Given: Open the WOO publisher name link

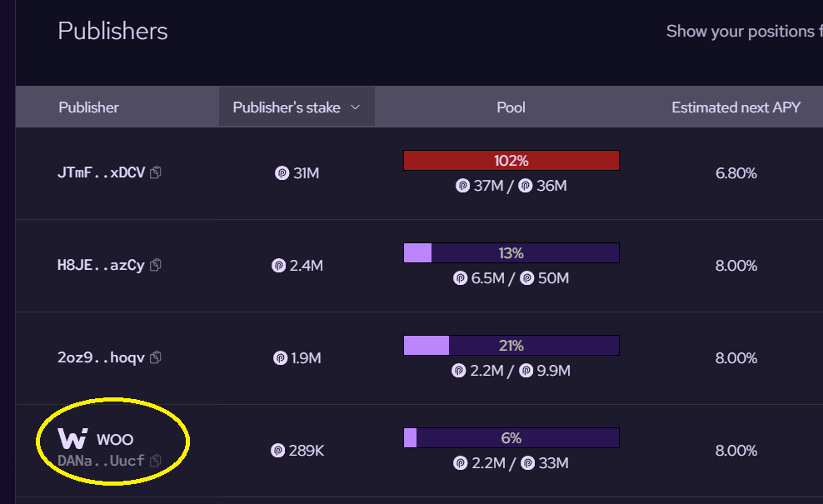Looking at the screenshot, I should click(x=115, y=439).
